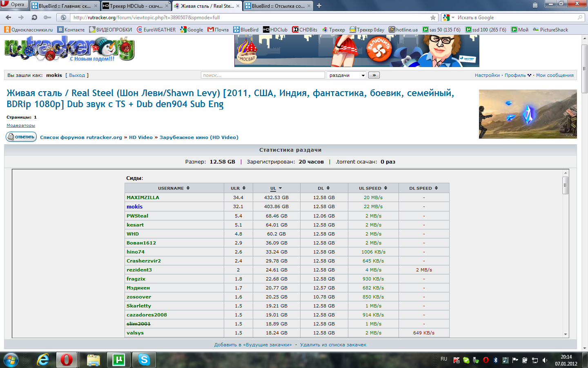Open 'Модераторы' link
The width and height of the screenshot is (588, 368).
pos(21,126)
